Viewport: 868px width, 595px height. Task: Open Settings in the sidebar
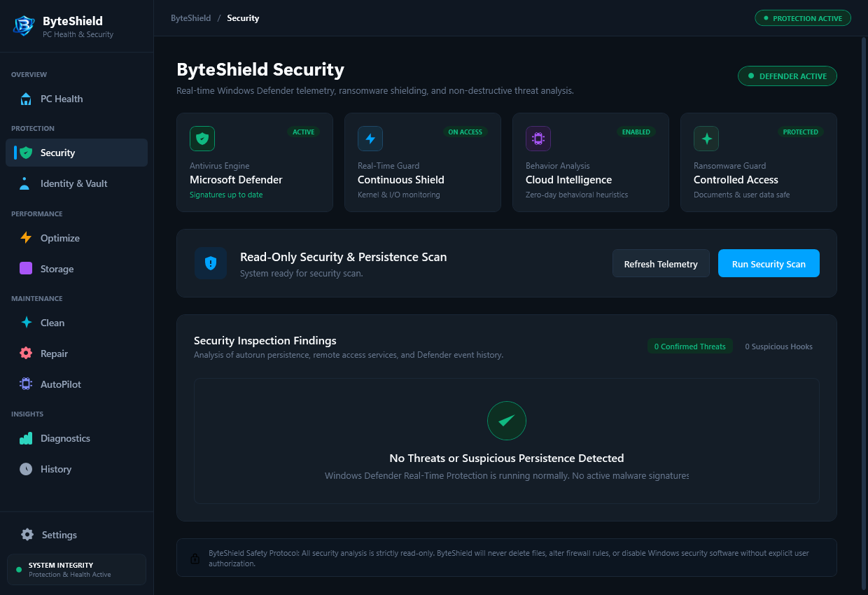pos(76,535)
